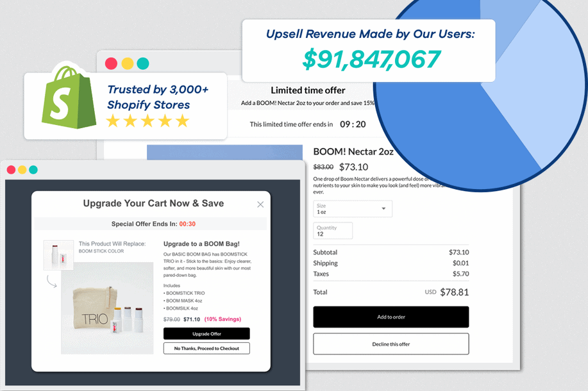Click the 'This Product Will Replace:' label
The height and width of the screenshot is (391, 588).
(112, 244)
